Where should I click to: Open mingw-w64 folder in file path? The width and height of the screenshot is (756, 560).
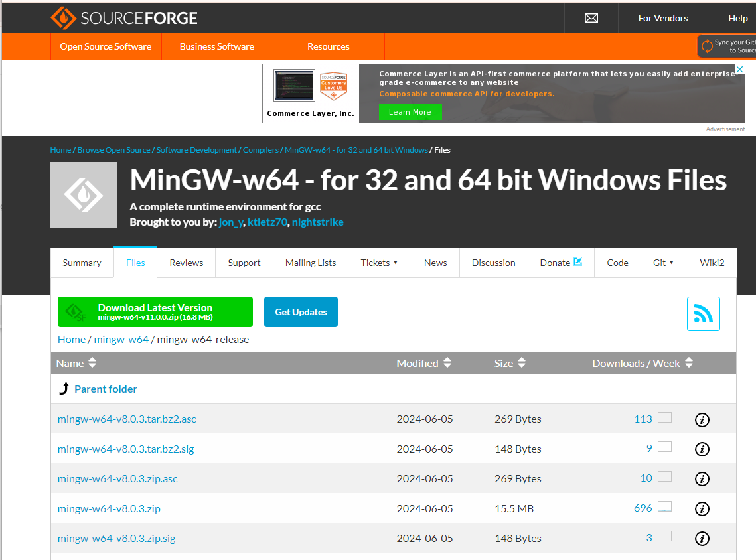point(121,339)
